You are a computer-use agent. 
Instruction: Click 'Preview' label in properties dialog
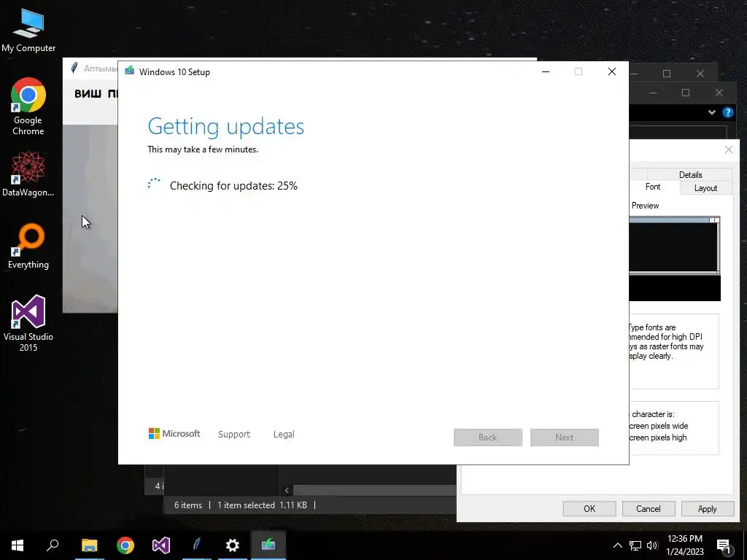645,206
